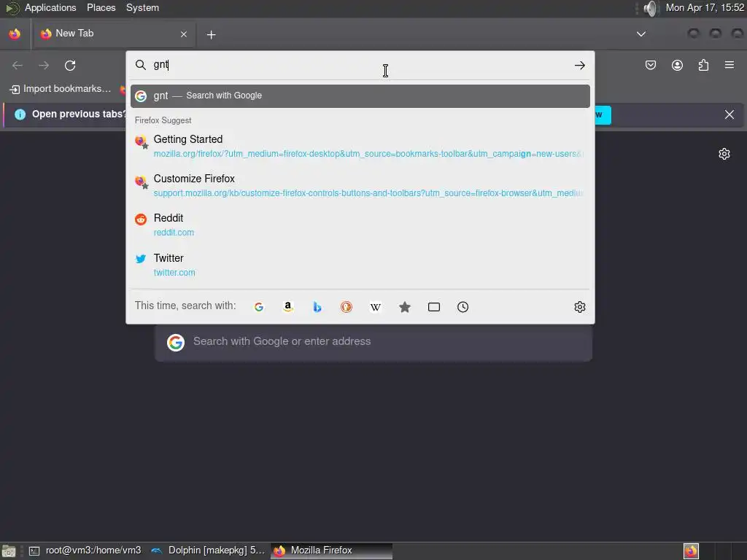Close the New Tab tab
The width and height of the screenshot is (747, 560).
[184, 34]
